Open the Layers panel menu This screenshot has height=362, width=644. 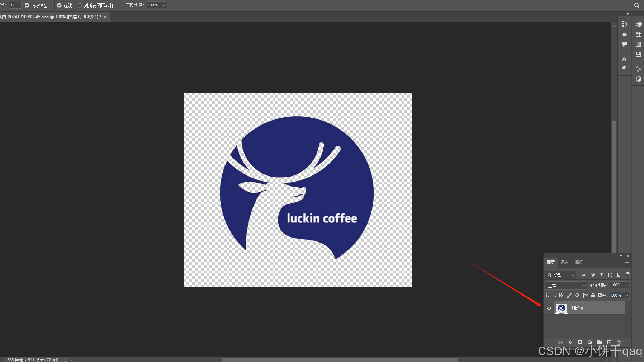pos(627,263)
